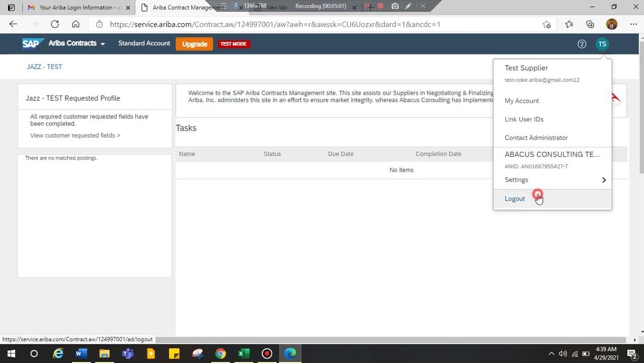Open the recorder pen annotation tool
Screen dimensions: 644x363
[x=408, y=7]
